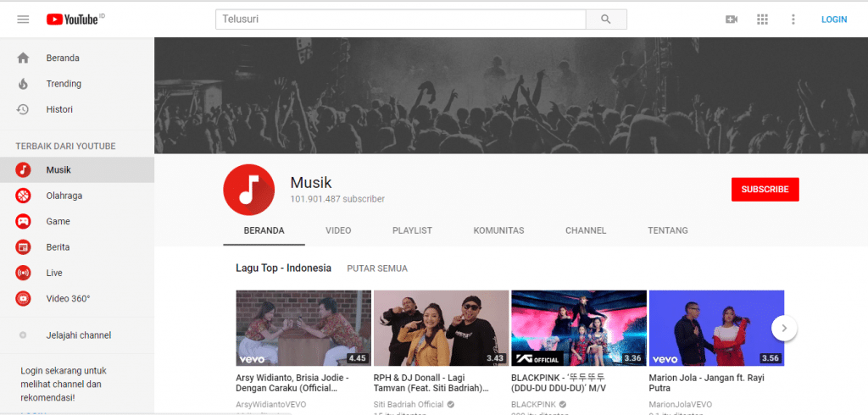Click the 101.901.487 subscriber count

[337, 199]
